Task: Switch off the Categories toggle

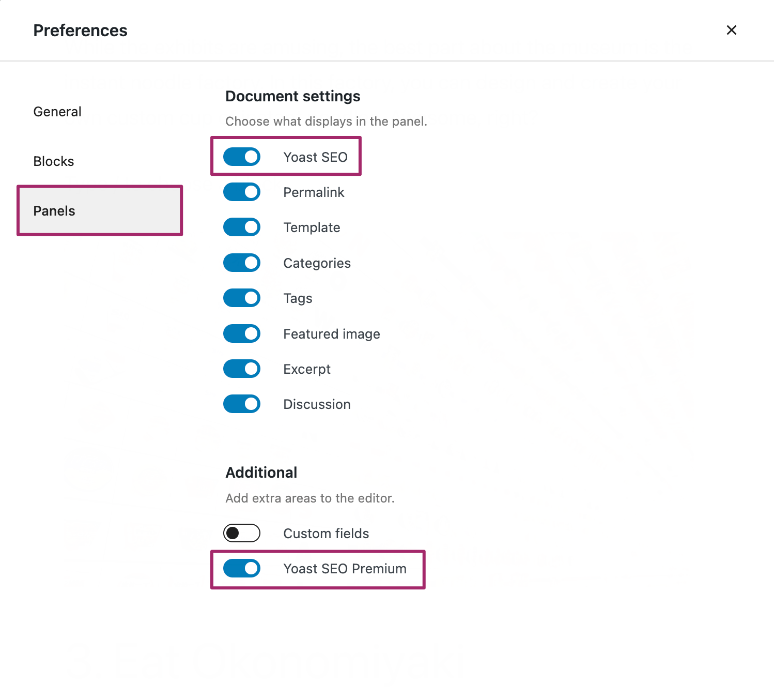Action: pos(242,263)
